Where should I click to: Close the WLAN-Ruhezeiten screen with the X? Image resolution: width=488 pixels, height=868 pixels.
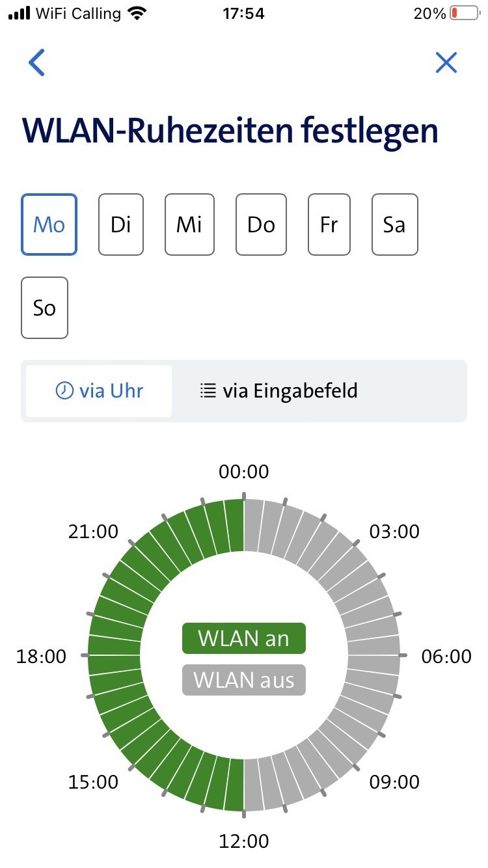point(446,62)
